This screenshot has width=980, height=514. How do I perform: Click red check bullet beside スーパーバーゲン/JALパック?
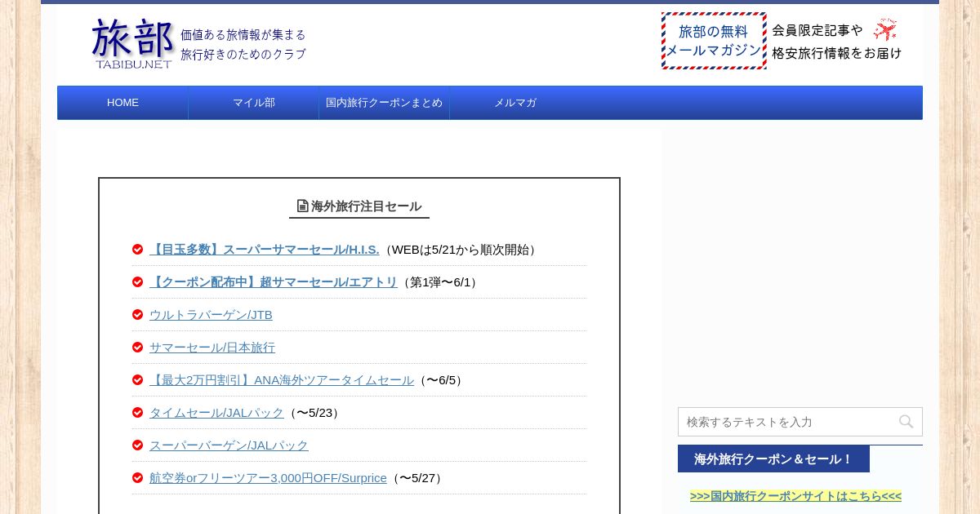click(x=137, y=445)
